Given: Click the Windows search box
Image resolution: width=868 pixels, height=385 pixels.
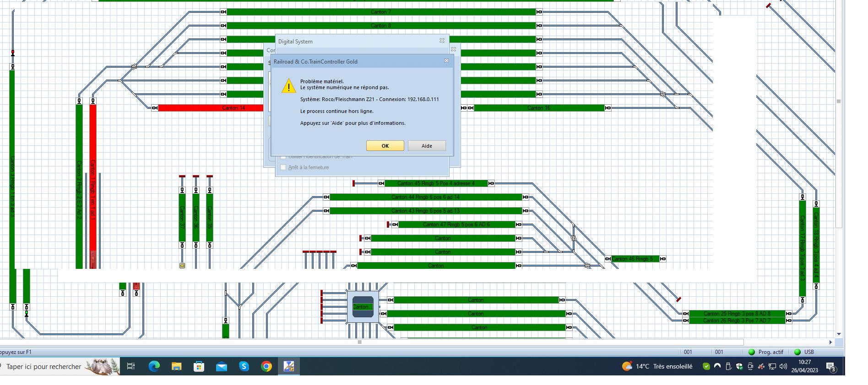Looking at the screenshot, I should click(60, 366).
